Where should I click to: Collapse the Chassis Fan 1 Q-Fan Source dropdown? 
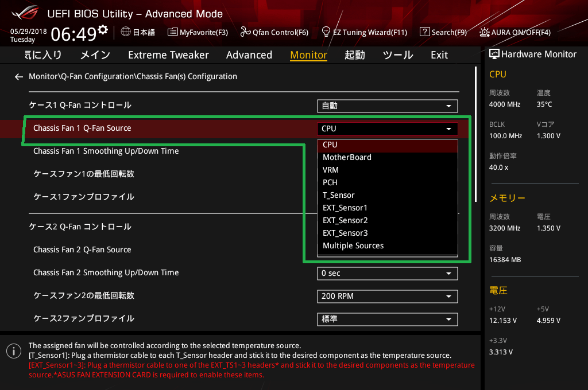click(x=388, y=129)
